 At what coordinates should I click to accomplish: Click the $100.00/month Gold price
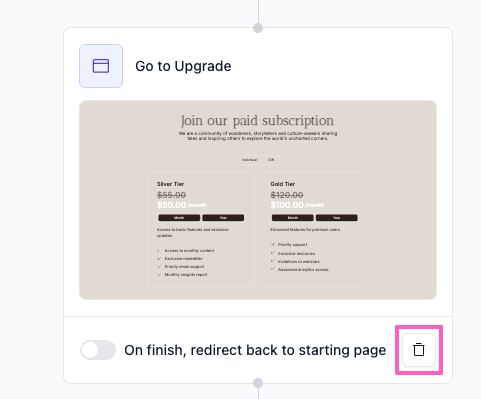point(297,205)
